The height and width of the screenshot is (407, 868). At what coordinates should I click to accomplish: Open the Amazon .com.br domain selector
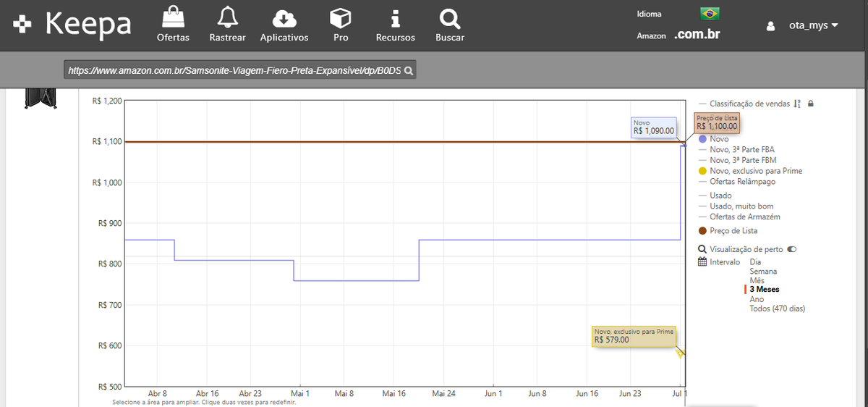point(697,35)
